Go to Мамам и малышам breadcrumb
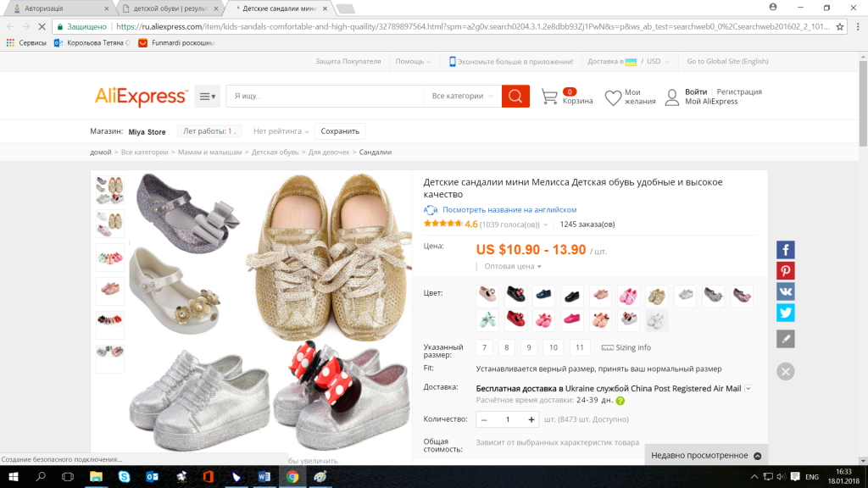This screenshot has height=488, width=868. [210, 152]
